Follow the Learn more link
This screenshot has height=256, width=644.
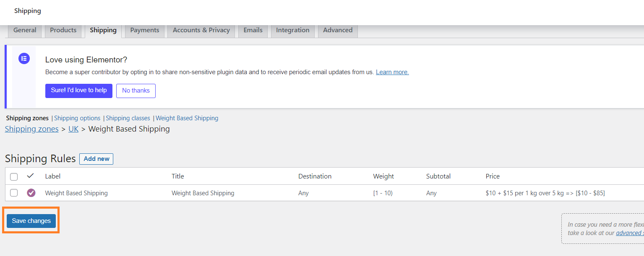click(x=392, y=72)
